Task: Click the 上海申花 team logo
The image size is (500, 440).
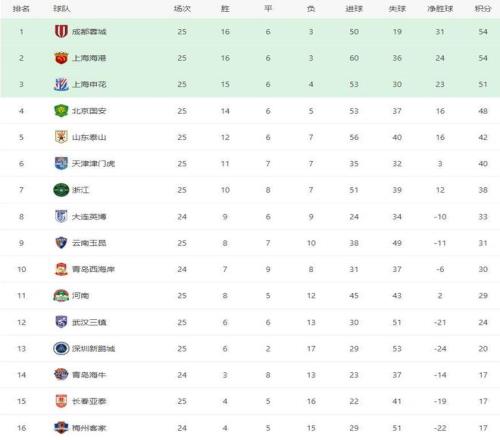Action: [x=61, y=84]
